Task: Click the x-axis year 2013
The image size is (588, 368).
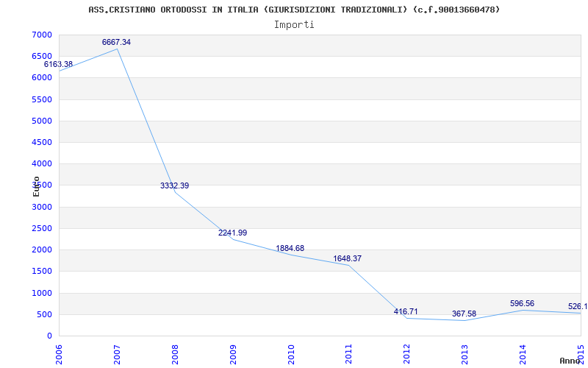Action: point(465,354)
